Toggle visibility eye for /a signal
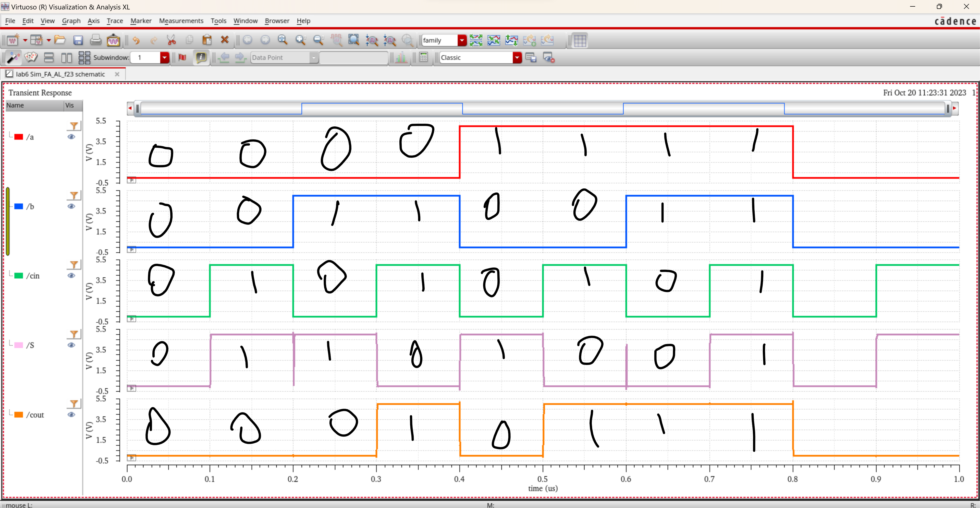The height and width of the screenshot is (508, 980). click(71, 137)
